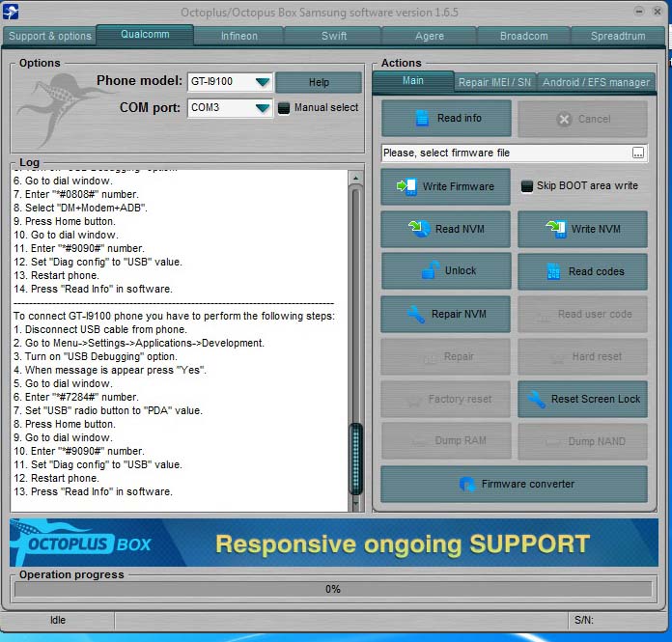Click log line 'Turn on "USB Debugging" option'

(x=96, y=356)
